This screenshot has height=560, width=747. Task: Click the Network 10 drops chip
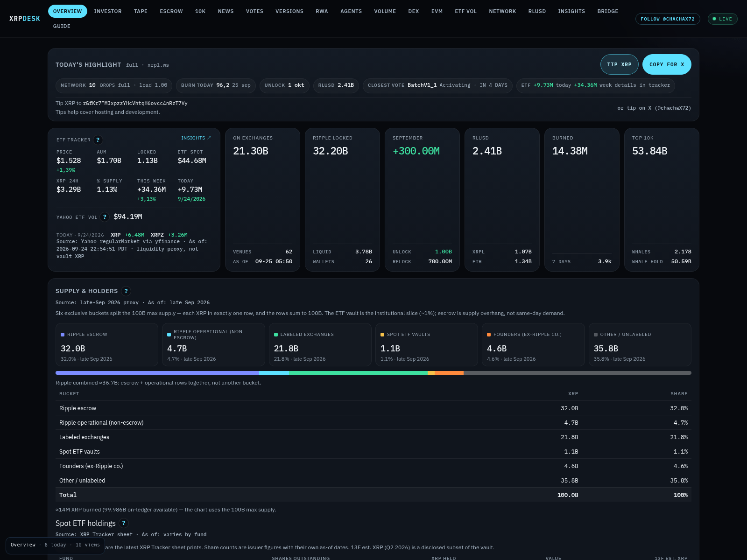click(114, 85)
